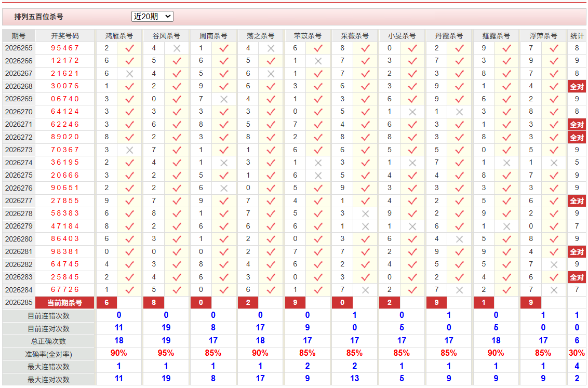
Task: Select the 谷风杀号 column header
Action: (166, 36)
